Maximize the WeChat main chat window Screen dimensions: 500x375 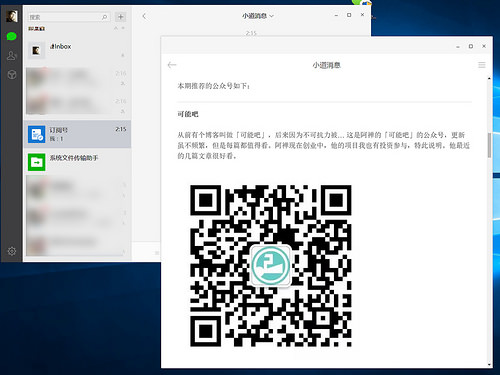[x=349, y=15]
